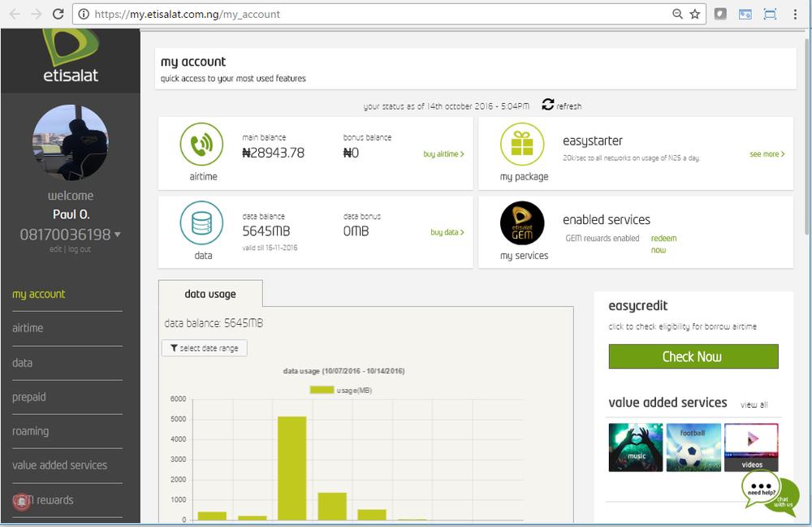Open prepaid in the sidebar menu

29,397
